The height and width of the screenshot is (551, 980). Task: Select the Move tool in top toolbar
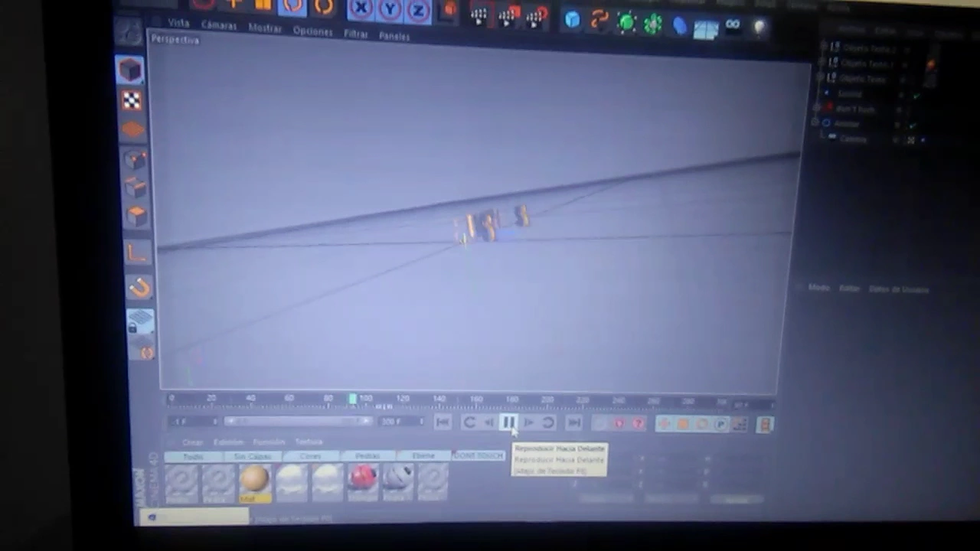tap(234, 5)
